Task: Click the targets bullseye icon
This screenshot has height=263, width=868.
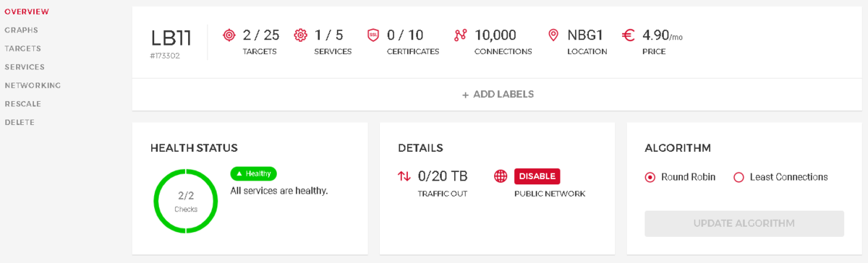Action: point(229,35)
